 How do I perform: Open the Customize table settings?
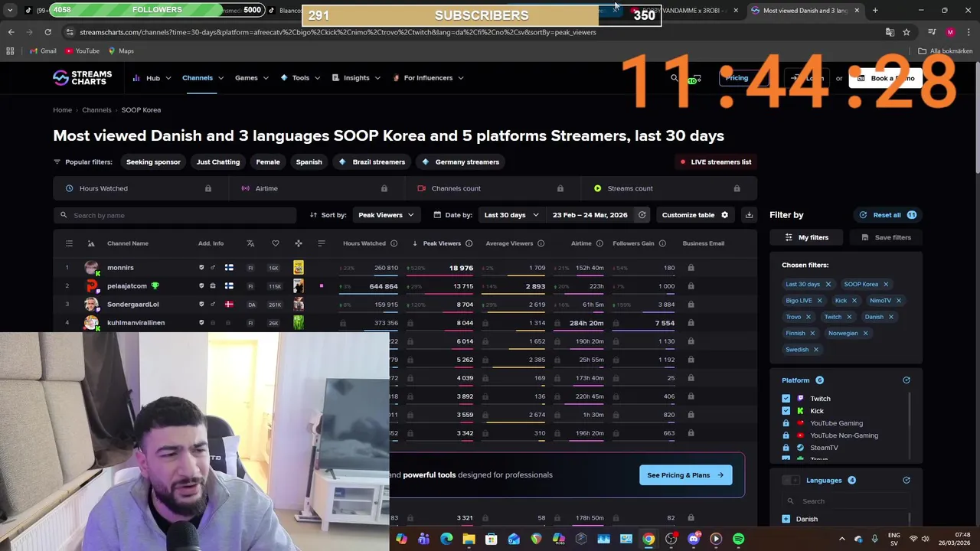695,215
